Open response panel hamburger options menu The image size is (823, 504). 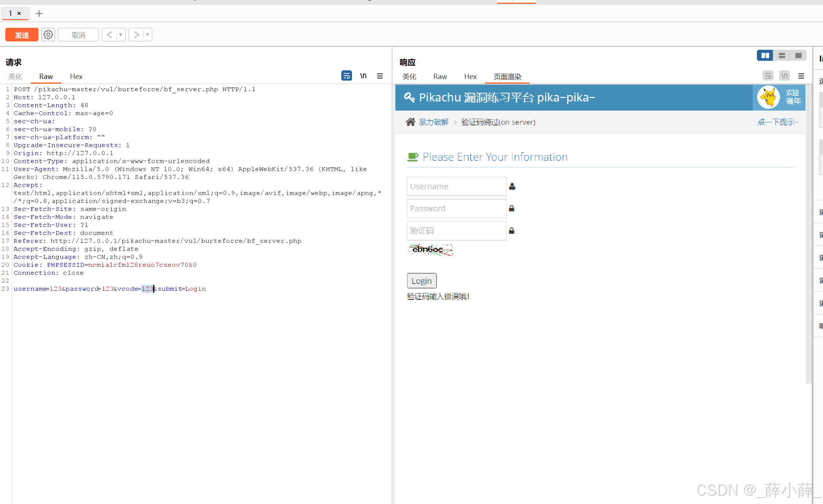801,76
